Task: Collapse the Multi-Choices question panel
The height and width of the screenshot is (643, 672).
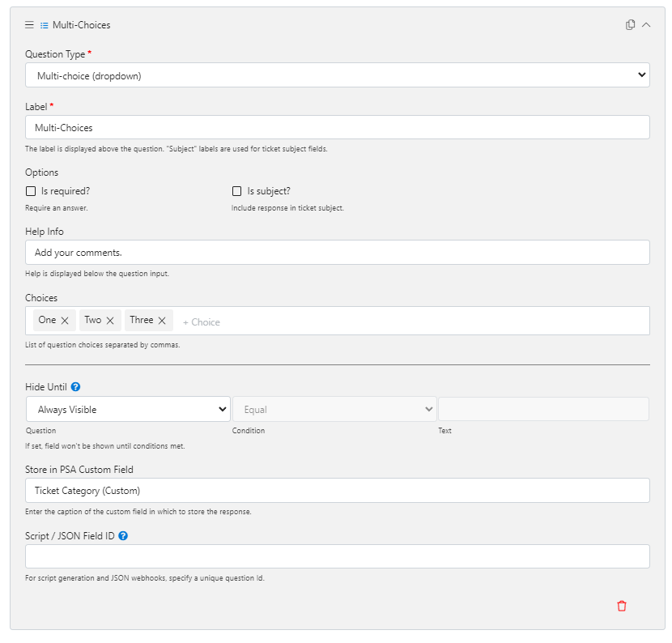Action: pos(646,25)
